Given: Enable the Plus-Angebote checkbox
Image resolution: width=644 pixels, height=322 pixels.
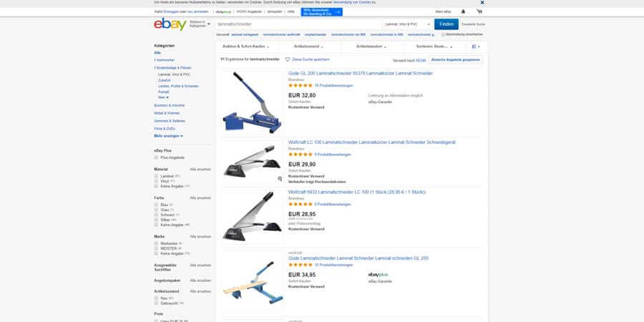Looking at the screenshot, I should [156, 157].
